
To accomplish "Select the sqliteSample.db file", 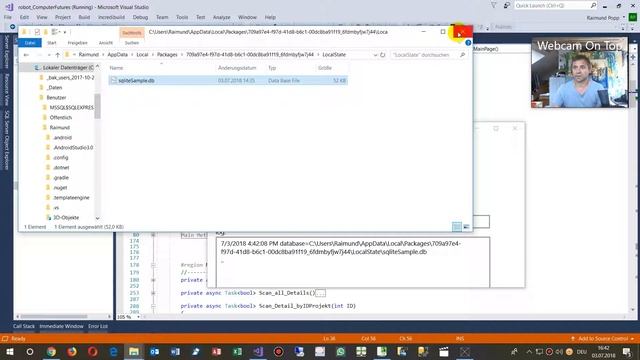I will (x=228, y=80).
